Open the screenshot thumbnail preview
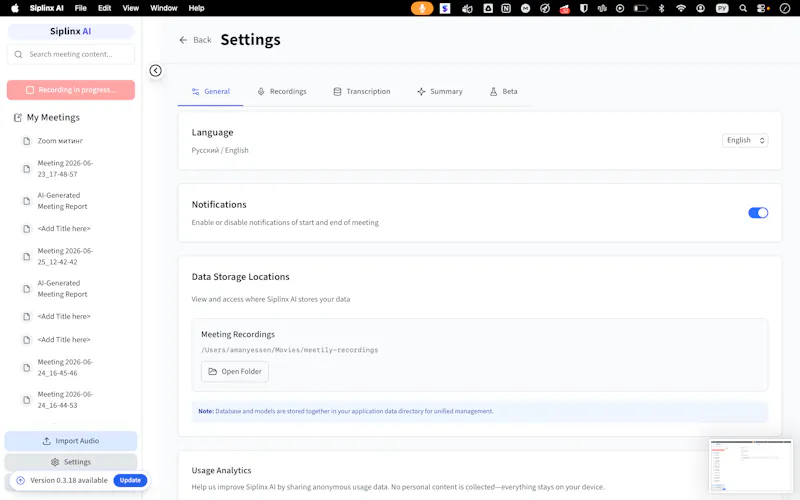This screenshot has height=500, width=800. coord(751,466)
